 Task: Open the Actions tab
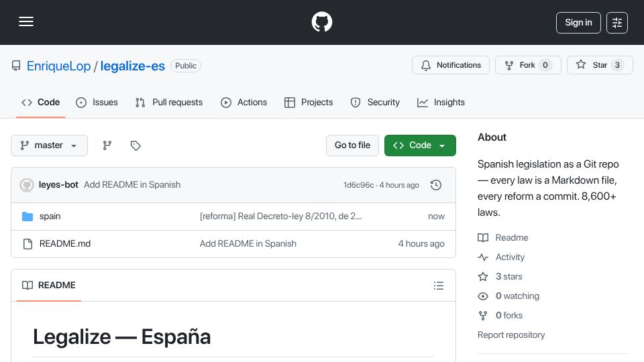(x=244, y=102)
